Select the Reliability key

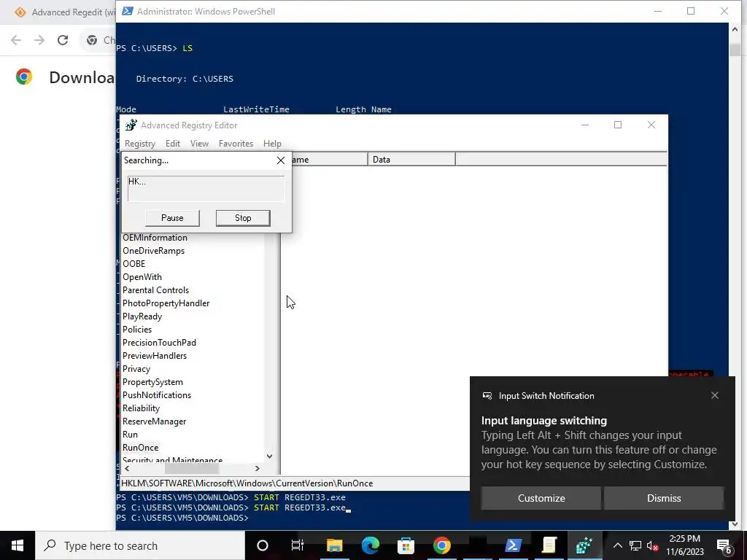point(141,408)
